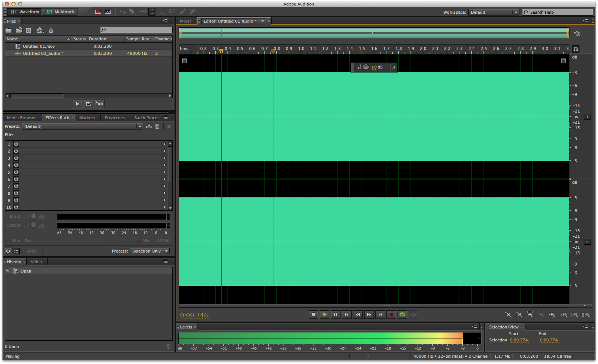Toggle power state for effect slot 10

16,207
